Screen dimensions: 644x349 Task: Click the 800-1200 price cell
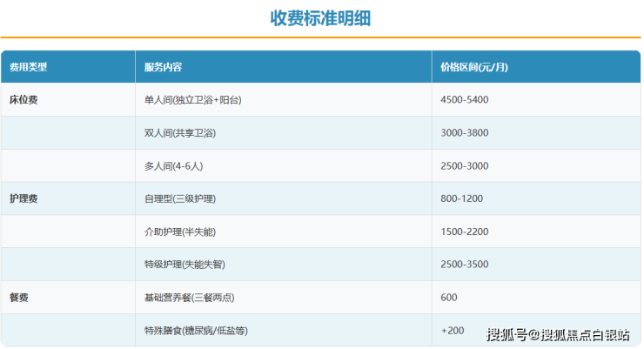[462, 198]
